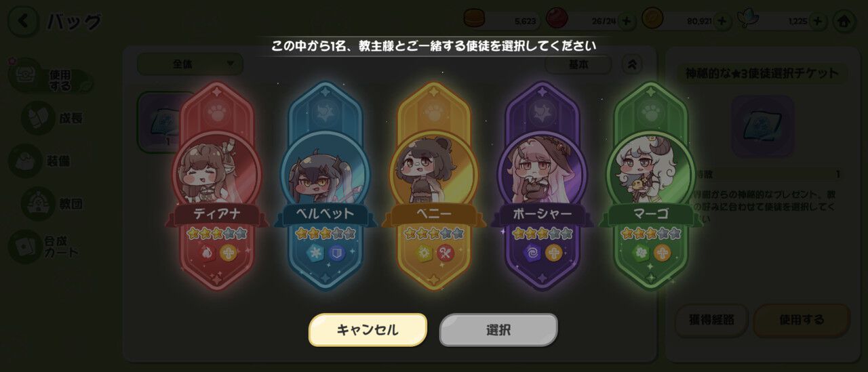Pick the ベニー character card

[x=433, y=184]
